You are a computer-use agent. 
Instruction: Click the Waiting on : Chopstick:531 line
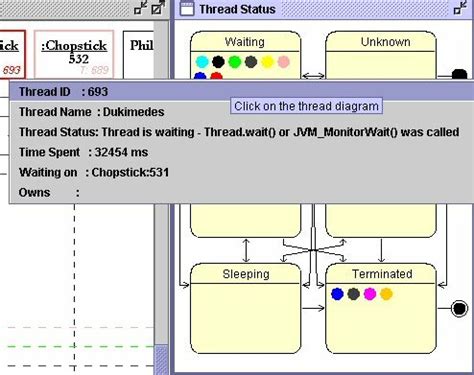tap(94, 173)
